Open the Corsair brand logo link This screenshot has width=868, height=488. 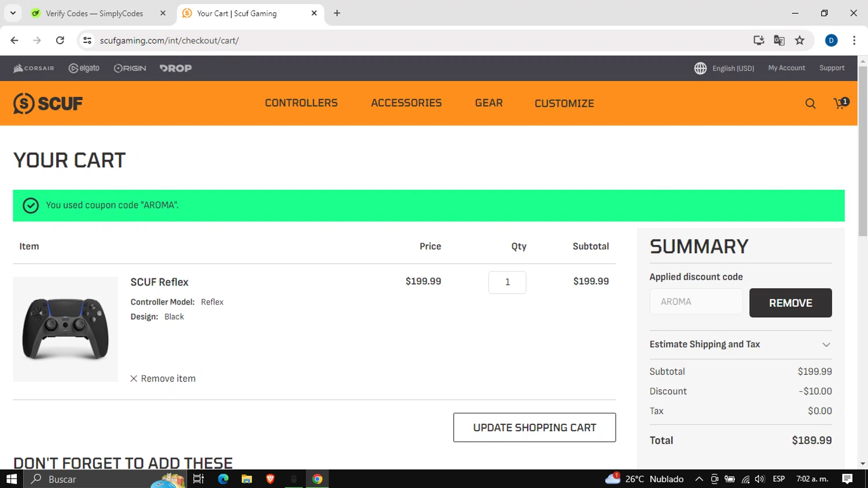tap(34, 68)
